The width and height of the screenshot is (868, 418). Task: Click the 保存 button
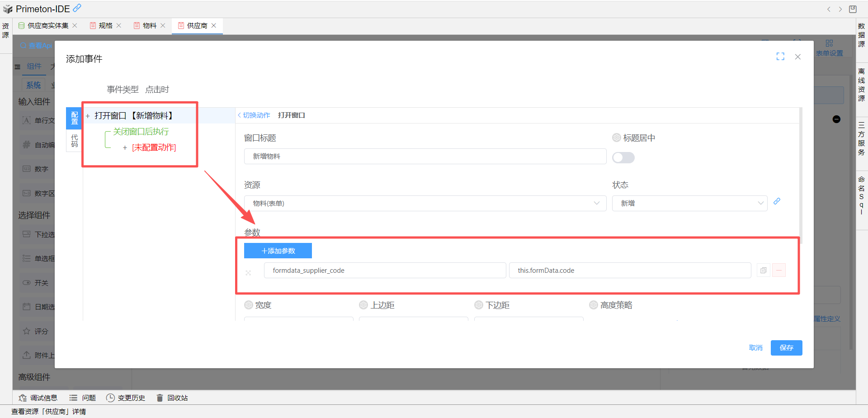click(786, 348)
